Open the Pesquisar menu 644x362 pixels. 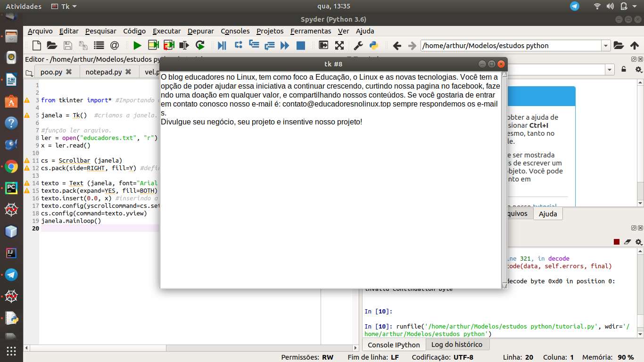pos(101,31)
